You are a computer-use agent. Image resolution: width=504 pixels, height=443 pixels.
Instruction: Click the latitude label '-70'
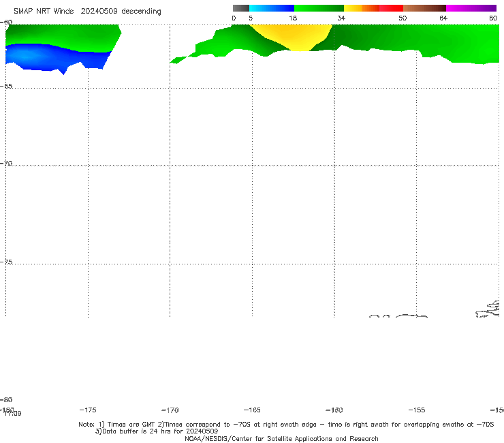(x=6, y=164)
